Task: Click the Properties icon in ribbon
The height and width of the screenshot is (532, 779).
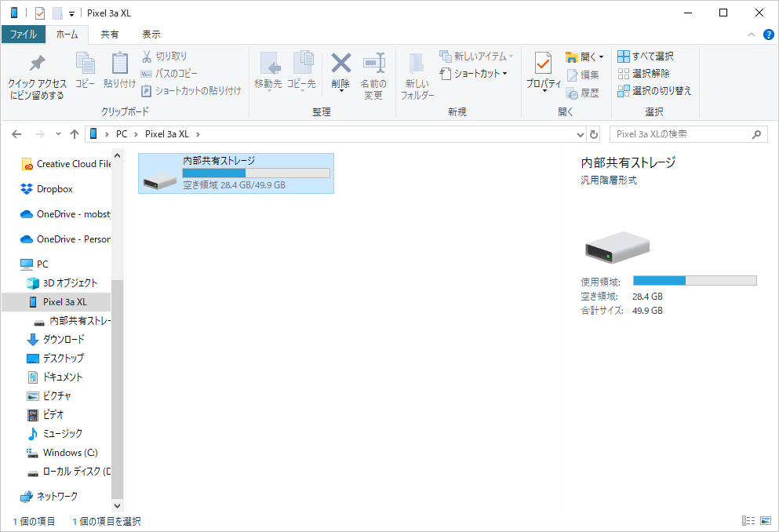Action: pos(543,64)
